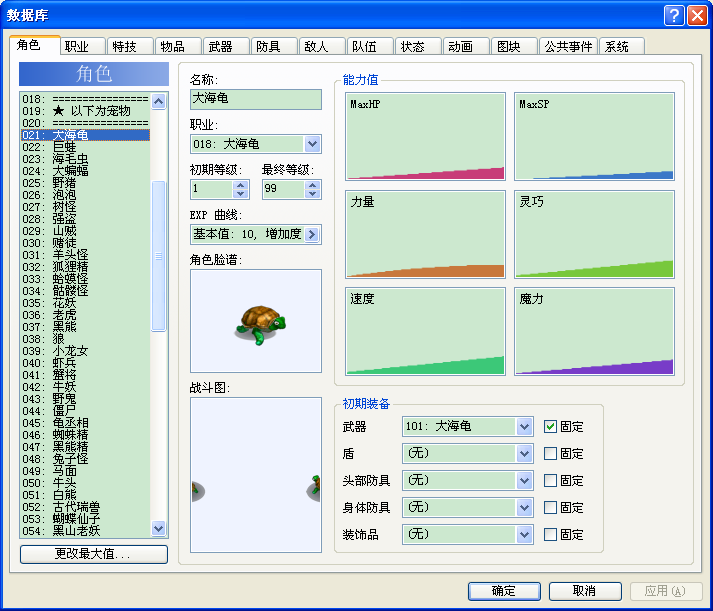Select 022: 巨蛙 in the list
This screenshot has height=611, width=713.
point(85,147)
